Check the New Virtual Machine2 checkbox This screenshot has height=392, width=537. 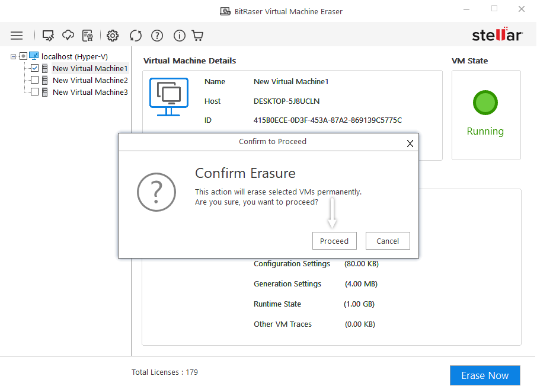[x=34, y=80]
